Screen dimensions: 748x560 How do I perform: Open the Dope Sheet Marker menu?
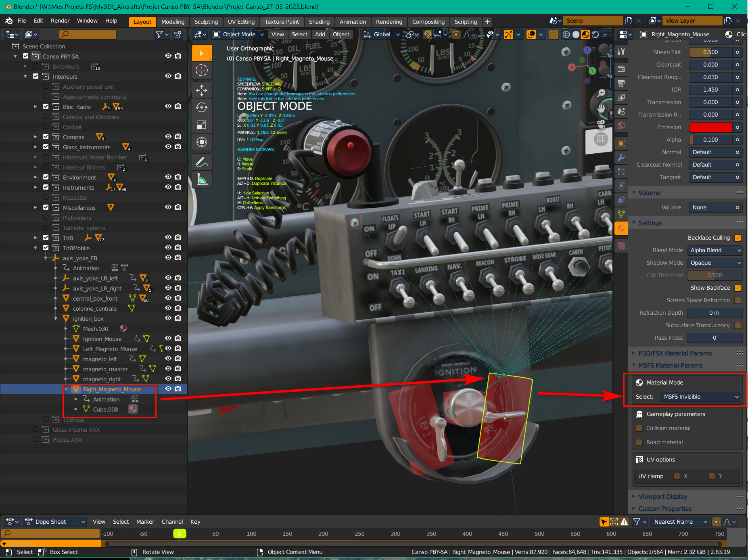145,522
